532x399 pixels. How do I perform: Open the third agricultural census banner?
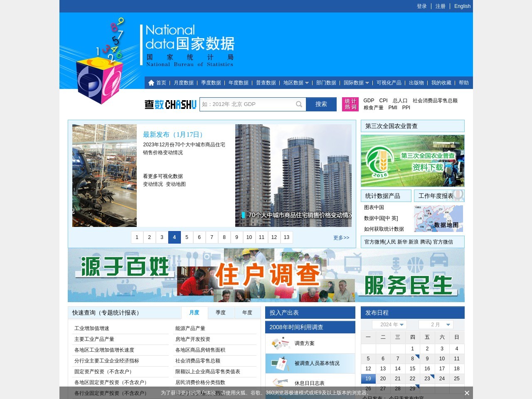(x=412, y=161)
